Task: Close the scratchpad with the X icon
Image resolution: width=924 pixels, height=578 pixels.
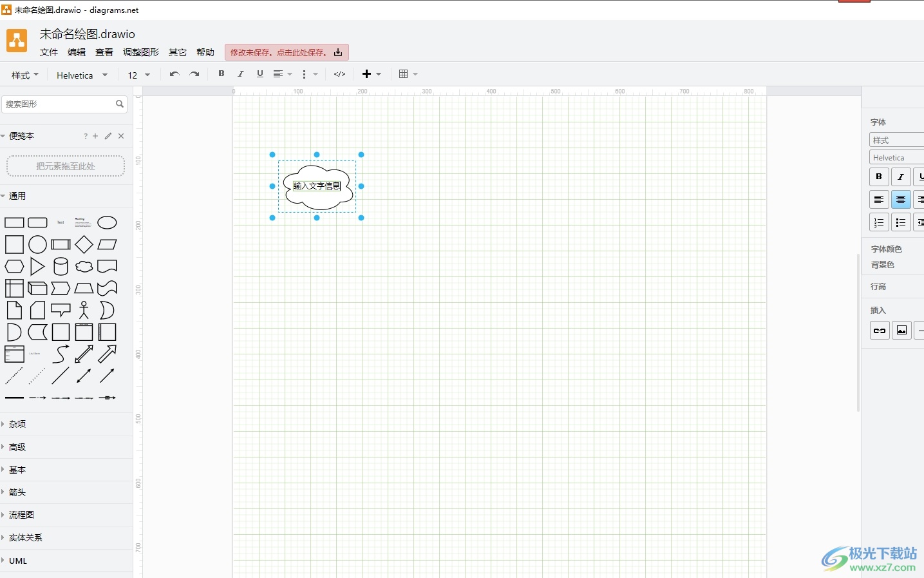Action: pos(121,136)
